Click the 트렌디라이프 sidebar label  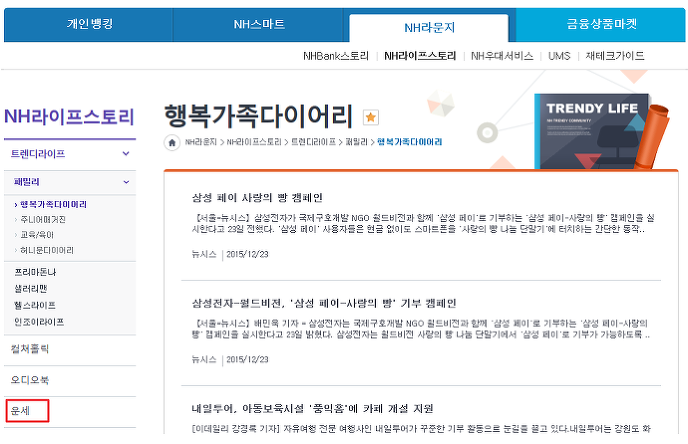38,154
